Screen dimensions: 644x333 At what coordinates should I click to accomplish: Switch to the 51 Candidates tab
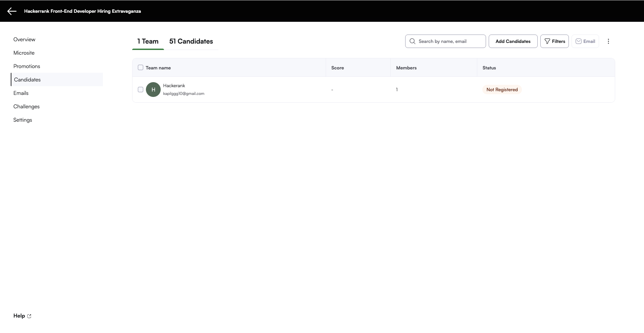191,41
